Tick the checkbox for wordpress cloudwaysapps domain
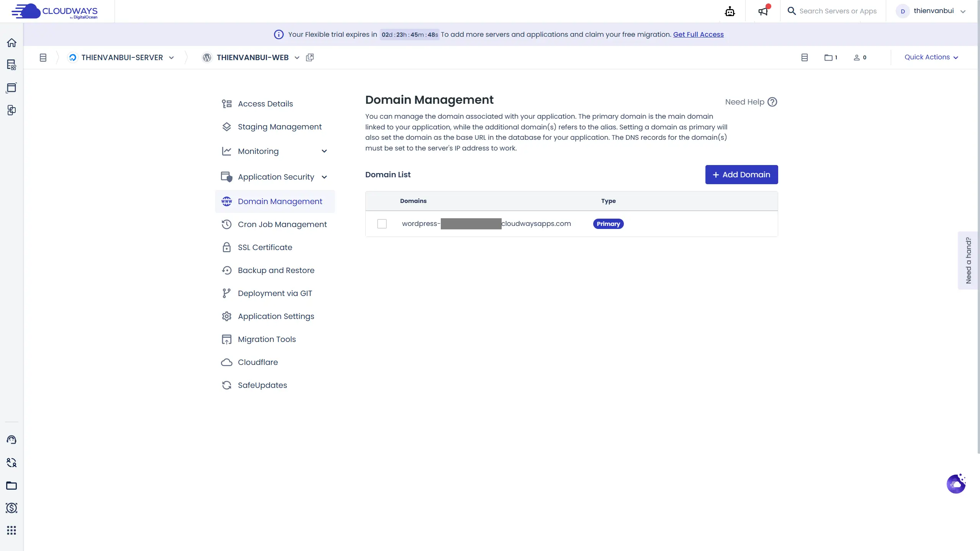Screen dimensions: 980x551 point(382,224)
